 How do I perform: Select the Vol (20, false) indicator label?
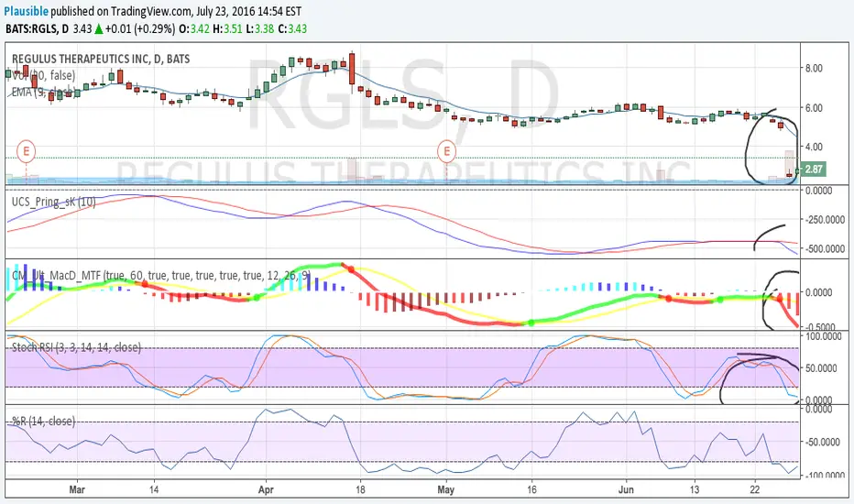tap(44, 75)
